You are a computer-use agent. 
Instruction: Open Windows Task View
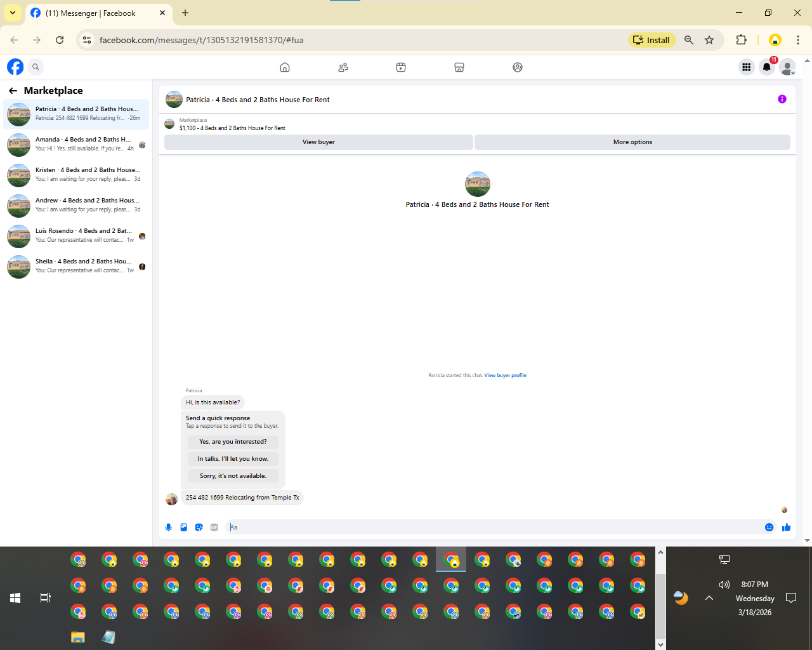(x=45, y=598)
